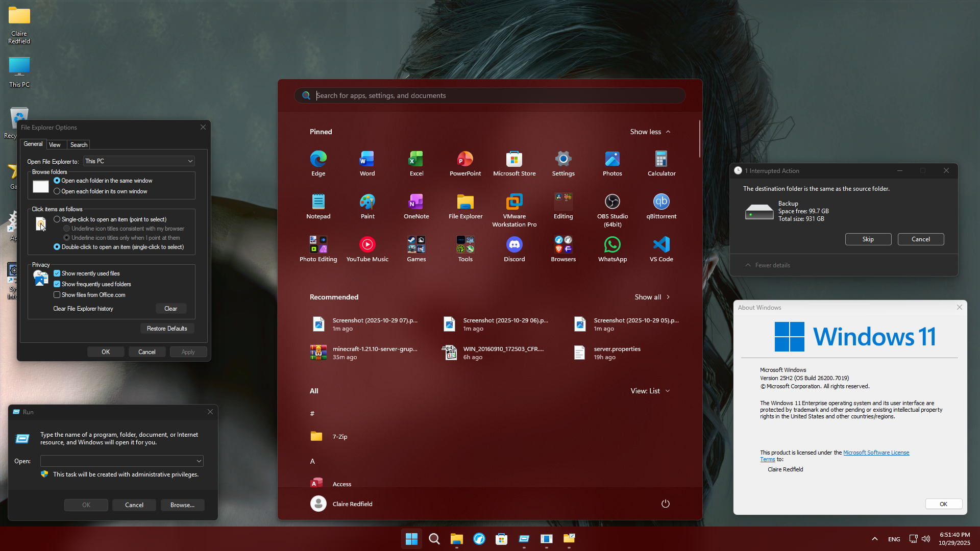Click OK in About Windows
980x551 pixels.
pyautogui.click(x=943, y=504)
